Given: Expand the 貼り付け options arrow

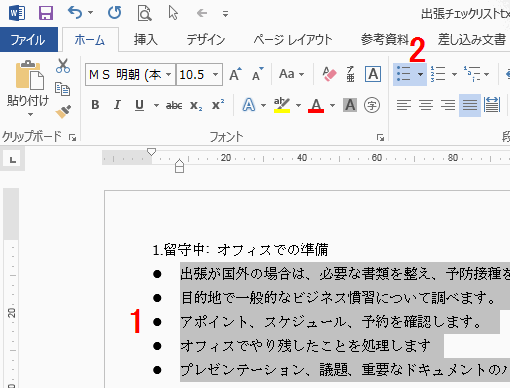Looking at the screenshot, I should (x=30, y=115).
